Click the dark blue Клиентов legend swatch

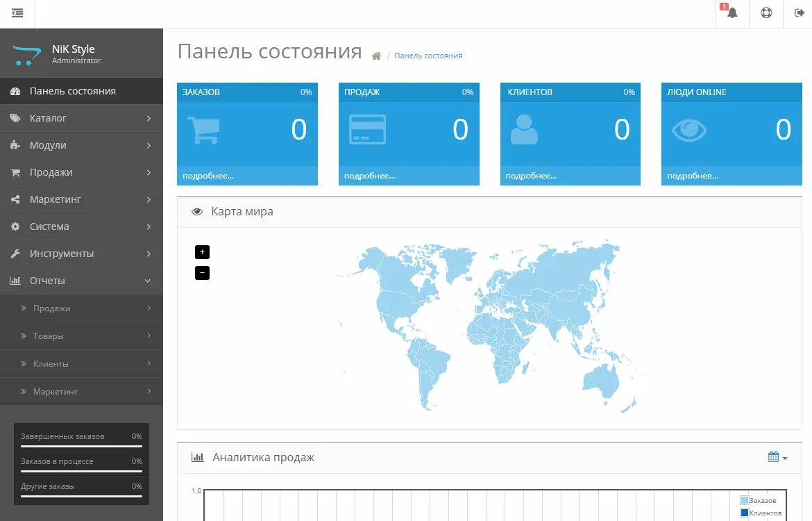[x=745, y=513]
